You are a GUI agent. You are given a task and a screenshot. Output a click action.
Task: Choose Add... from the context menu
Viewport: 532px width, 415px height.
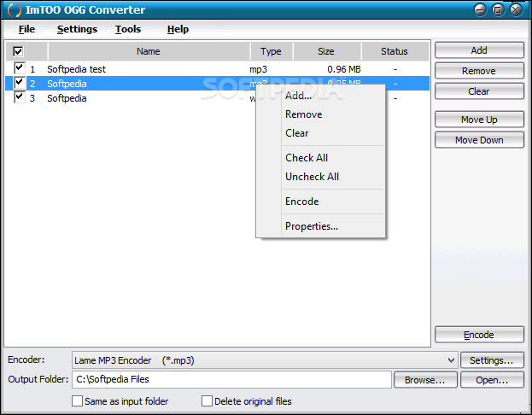(x=299, y=96)
